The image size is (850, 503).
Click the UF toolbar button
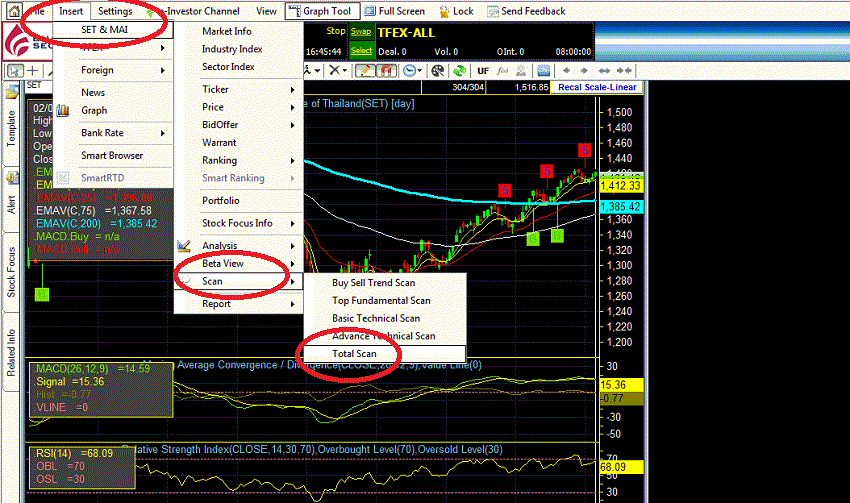[483, 70]
